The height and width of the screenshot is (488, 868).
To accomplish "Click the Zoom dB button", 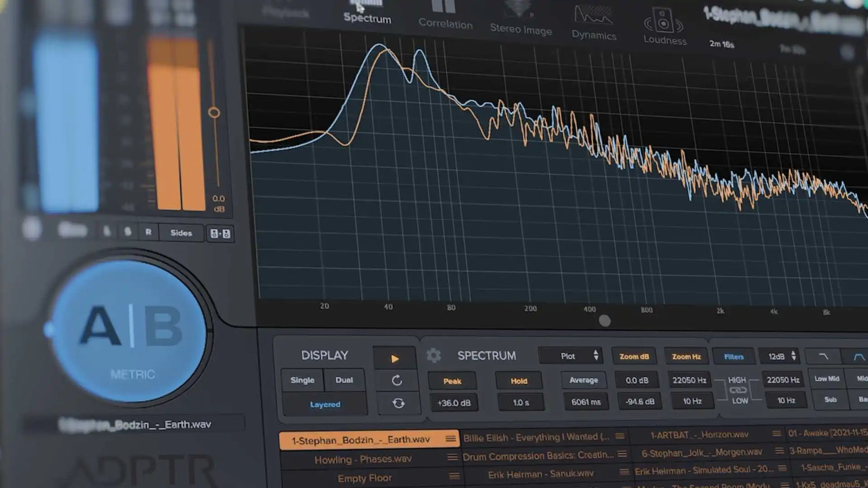I will [x=634, y=356].
